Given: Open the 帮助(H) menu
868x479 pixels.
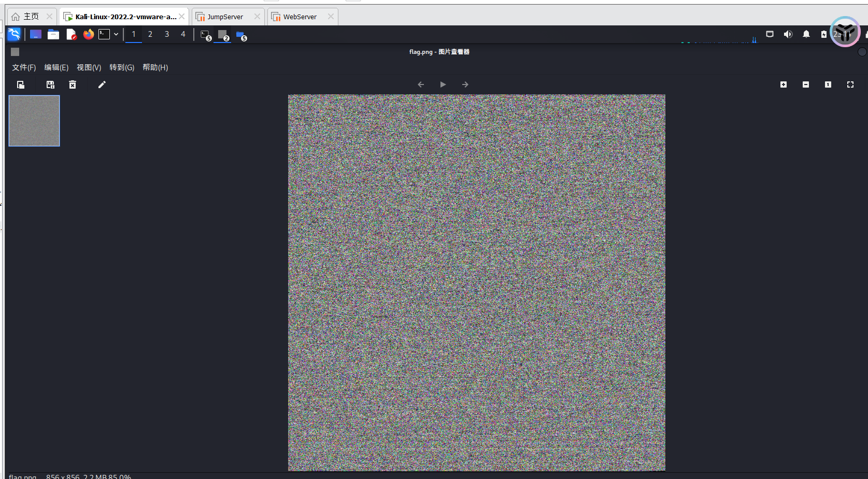Looking at the screenshot, I should pyautogui.click(x=155, y=67).
